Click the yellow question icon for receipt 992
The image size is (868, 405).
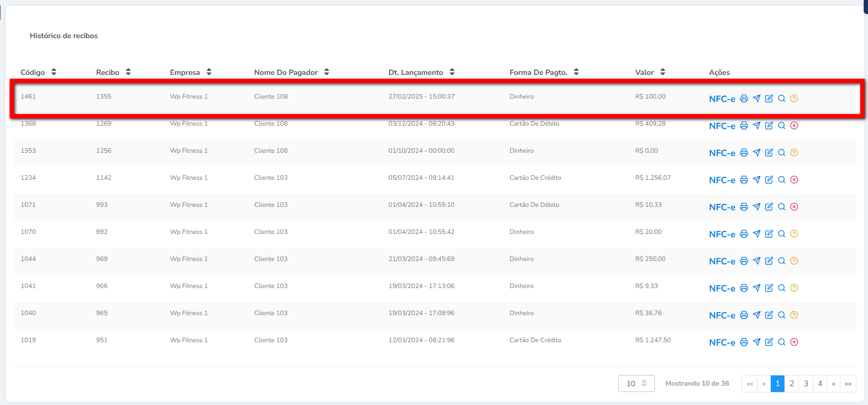click(794, 234)
